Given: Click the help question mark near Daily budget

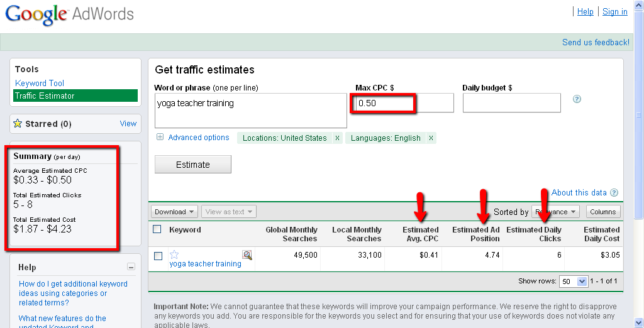Looking at the screenshot, I should [577, 99].
